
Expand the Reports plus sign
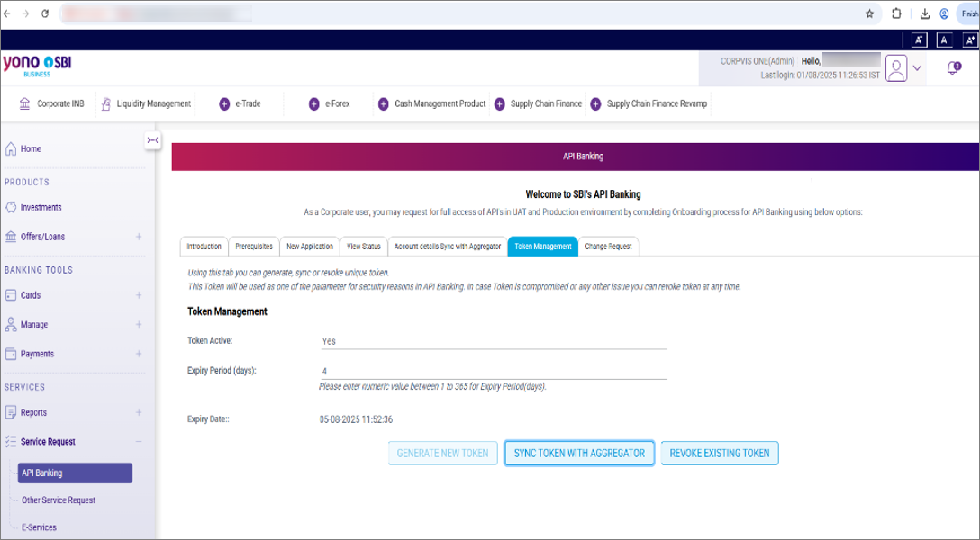coord(139,412)
